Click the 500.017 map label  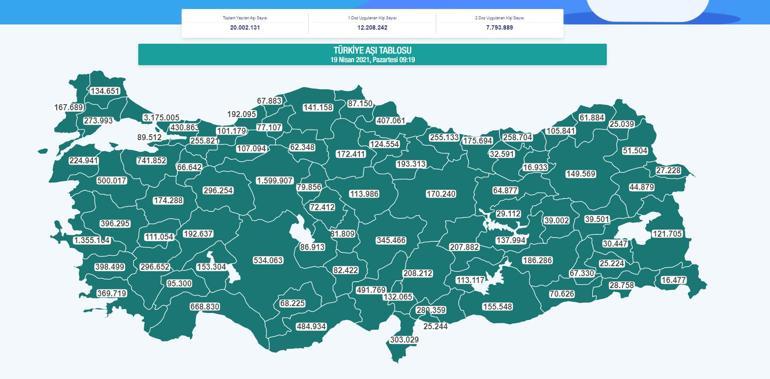point(112,181)
